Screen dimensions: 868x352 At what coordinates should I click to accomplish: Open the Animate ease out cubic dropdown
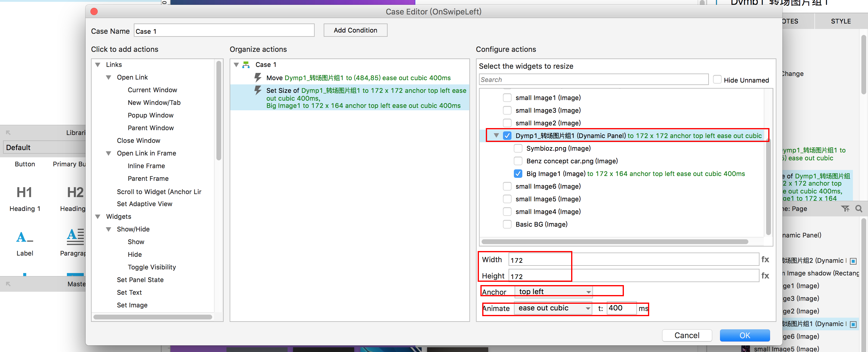click(x=553, y=308)
